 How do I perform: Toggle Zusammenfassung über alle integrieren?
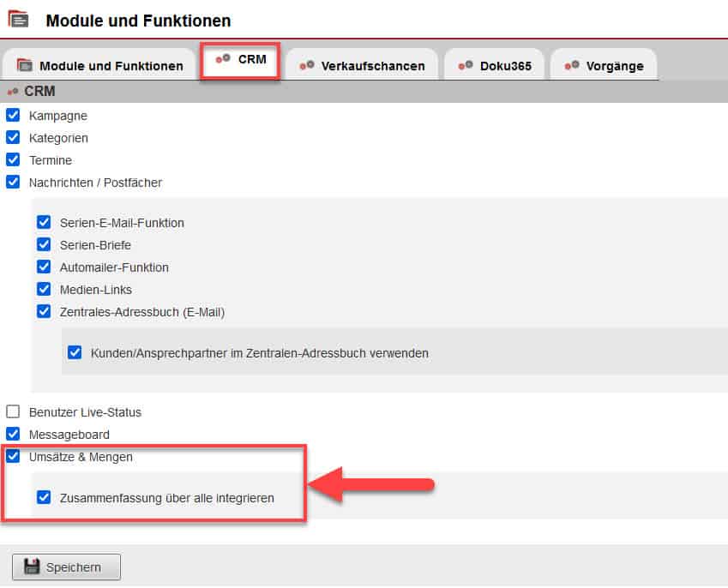pos(44,497)
